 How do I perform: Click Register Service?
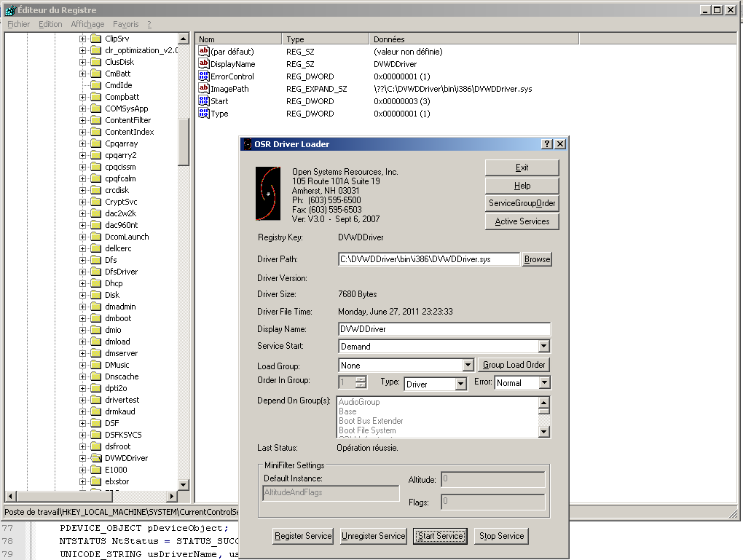[x=303, y=536]
